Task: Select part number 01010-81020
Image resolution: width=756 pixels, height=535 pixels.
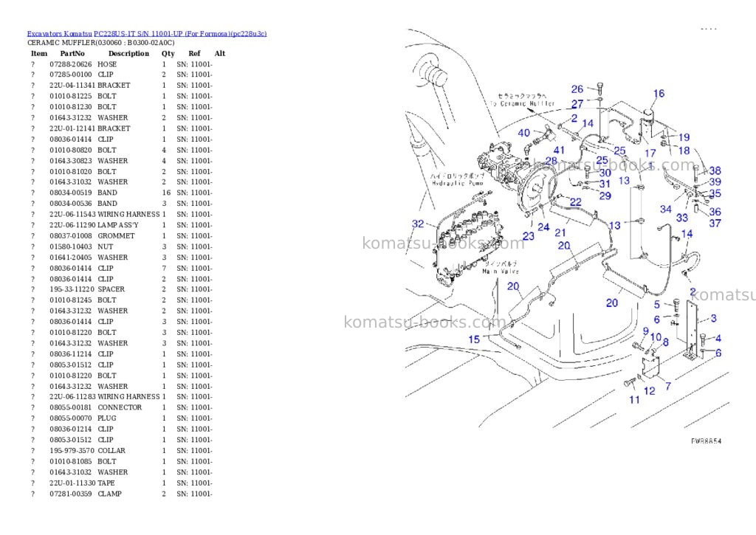Action: 70,172
